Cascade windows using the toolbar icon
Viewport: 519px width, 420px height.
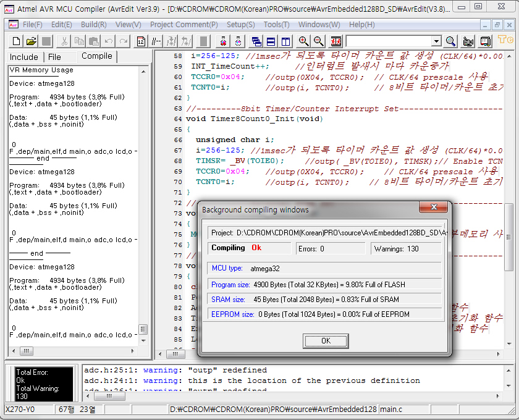pos(256,41)
